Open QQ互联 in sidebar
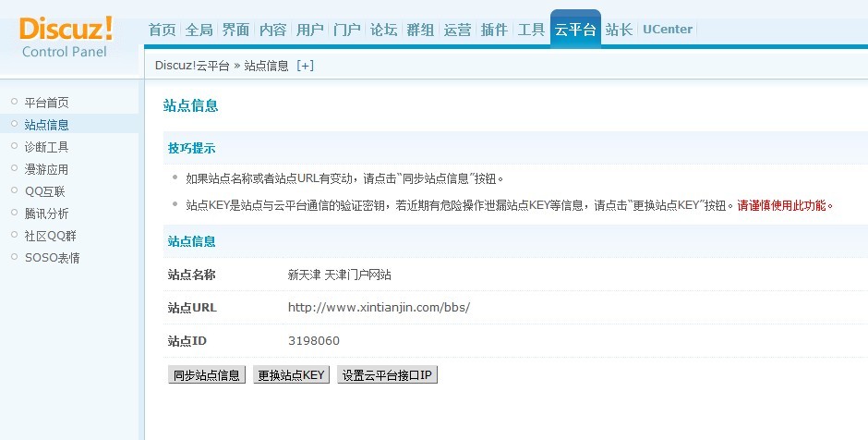 click(45, 191)
